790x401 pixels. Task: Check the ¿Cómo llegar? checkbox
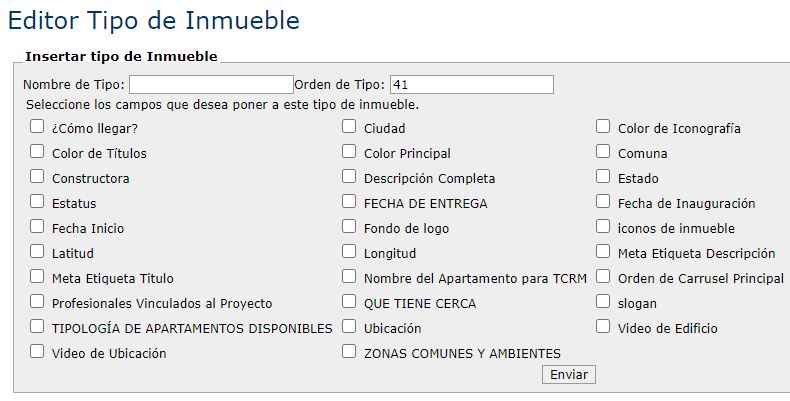coord(37,127)
